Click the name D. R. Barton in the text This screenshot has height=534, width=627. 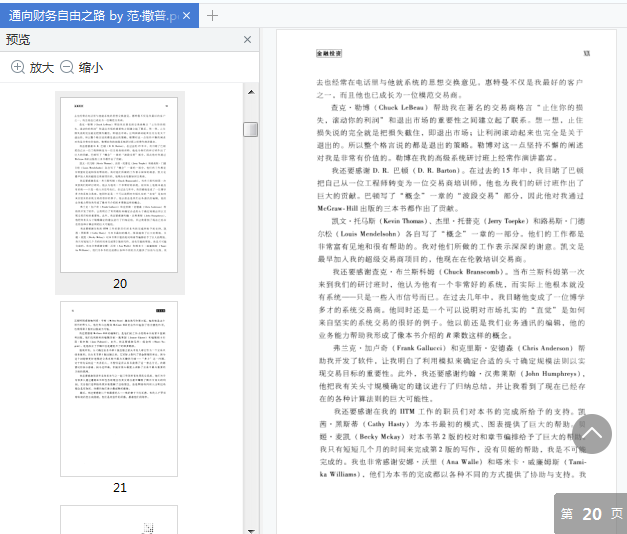438,170
